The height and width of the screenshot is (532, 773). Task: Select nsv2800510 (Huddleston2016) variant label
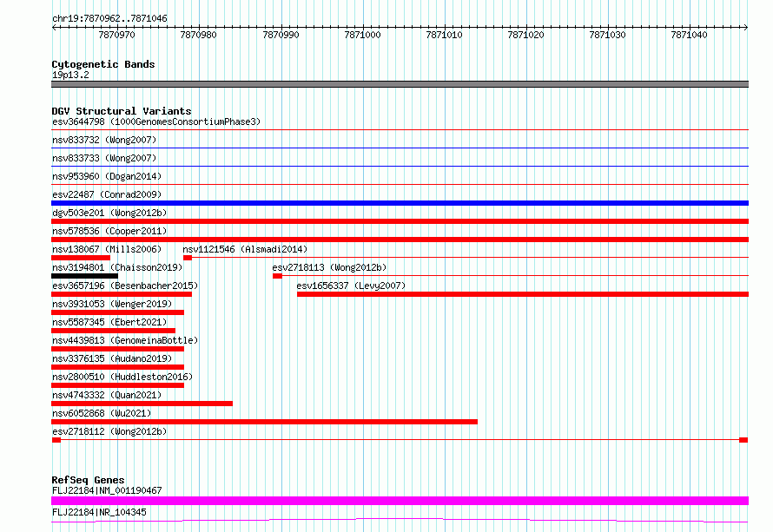click(x=122, y=377)
